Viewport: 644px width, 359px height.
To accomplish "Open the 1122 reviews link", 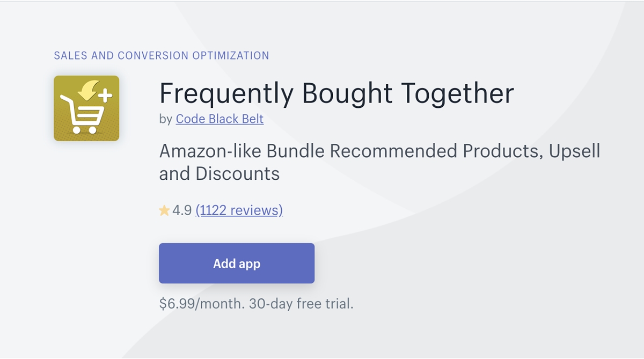I will [239, 210].
